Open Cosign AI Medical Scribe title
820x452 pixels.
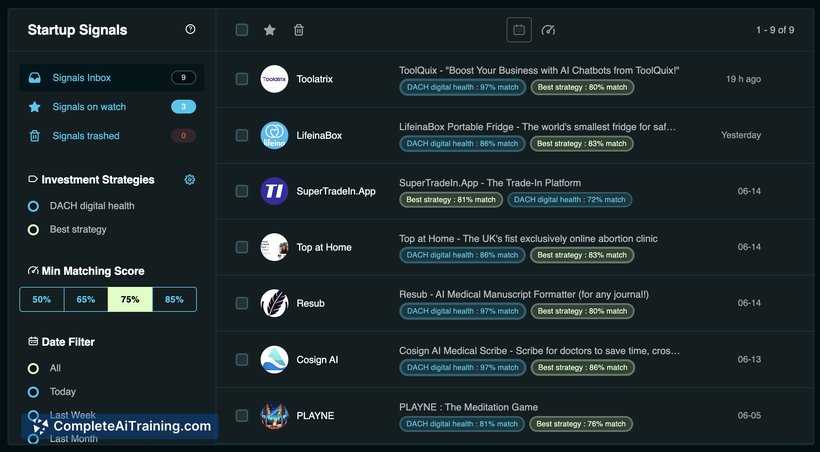coord(540,351)
